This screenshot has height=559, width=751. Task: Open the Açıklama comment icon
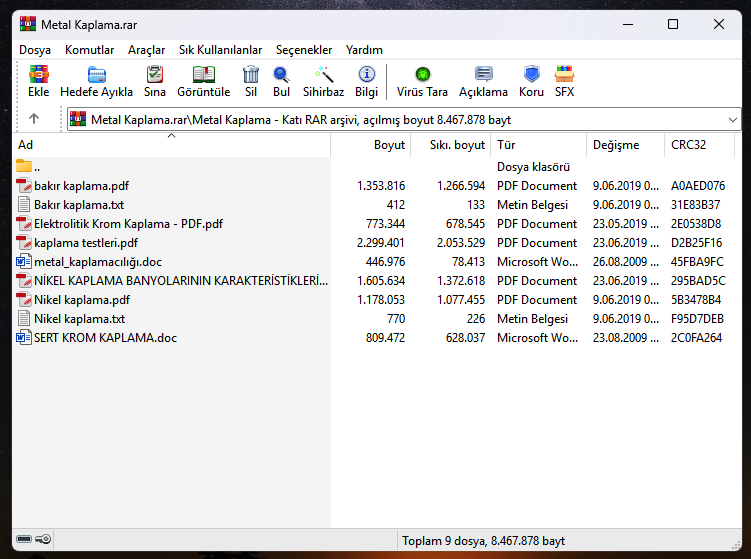(483, 75)
